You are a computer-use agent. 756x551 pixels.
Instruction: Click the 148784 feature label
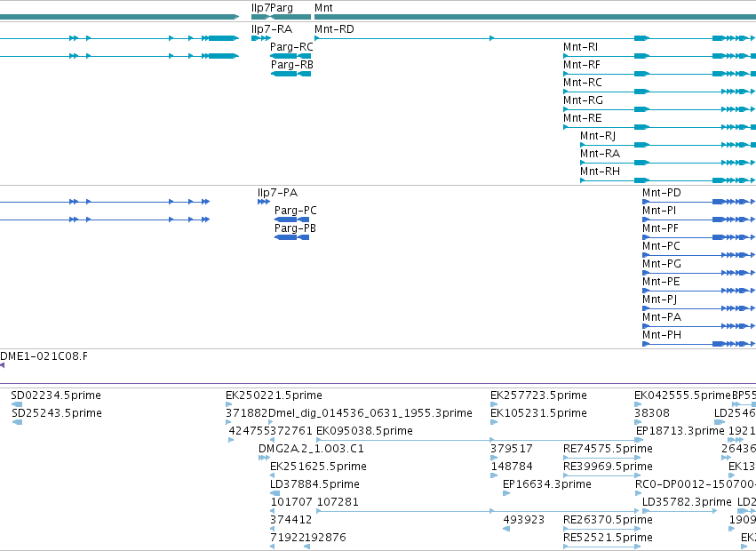pos(512,466)
